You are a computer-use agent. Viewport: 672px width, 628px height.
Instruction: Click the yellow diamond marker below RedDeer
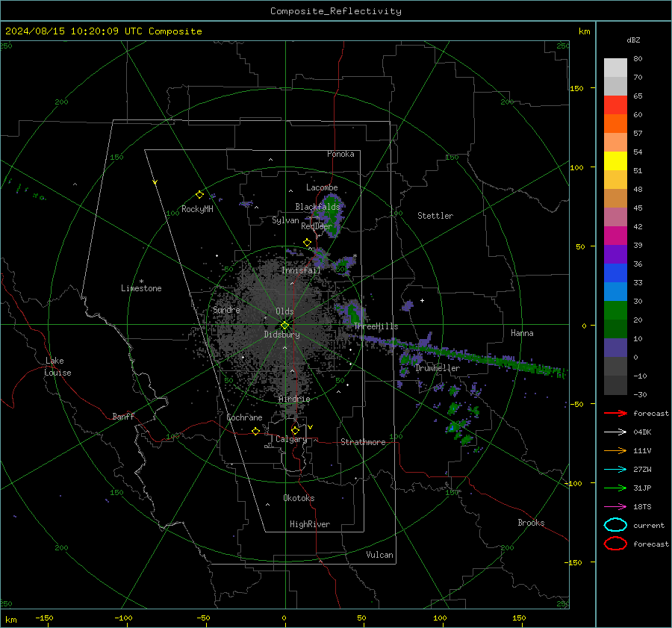307,243
